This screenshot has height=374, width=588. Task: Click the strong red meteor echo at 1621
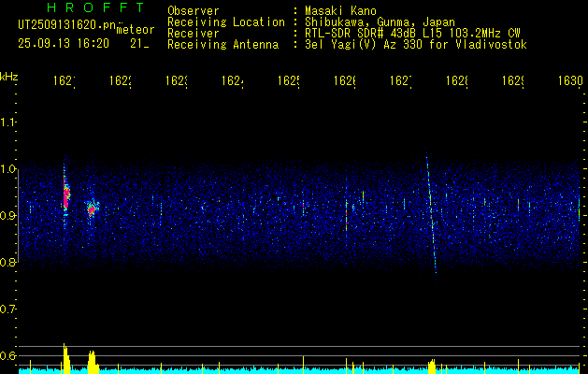66,195
